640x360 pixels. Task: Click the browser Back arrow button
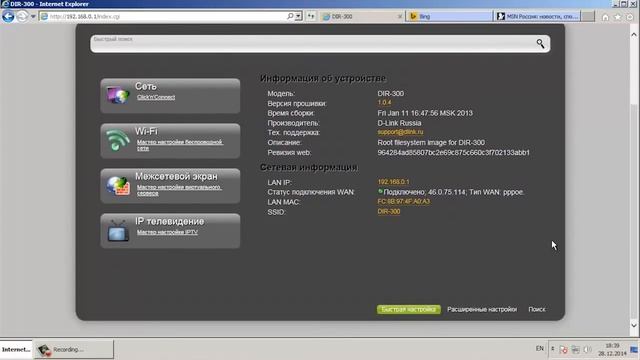point(8,16)
